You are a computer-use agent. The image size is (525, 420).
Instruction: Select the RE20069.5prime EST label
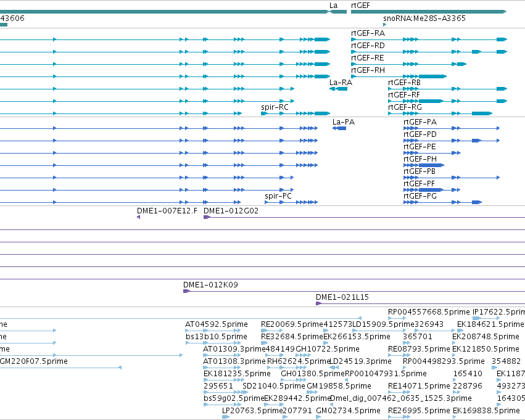(x=292, y=324)
